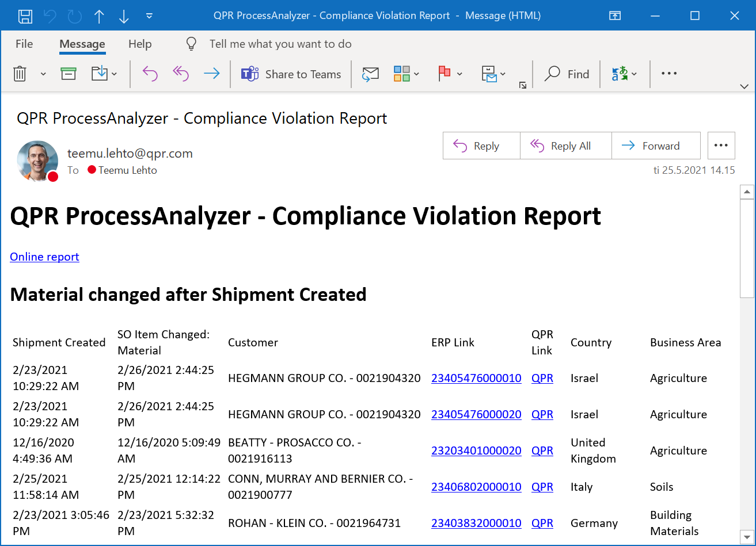Click the Follow Up flag icon
756x546 pixels.
[x=444, y=74]
